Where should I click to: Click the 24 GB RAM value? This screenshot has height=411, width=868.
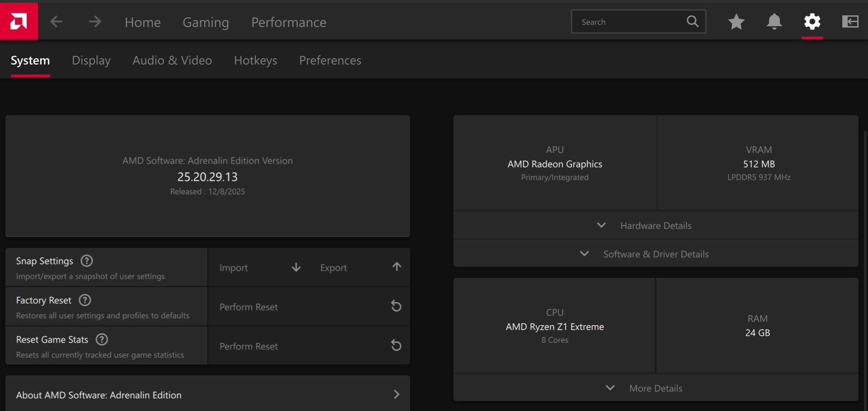coord(758,333)
